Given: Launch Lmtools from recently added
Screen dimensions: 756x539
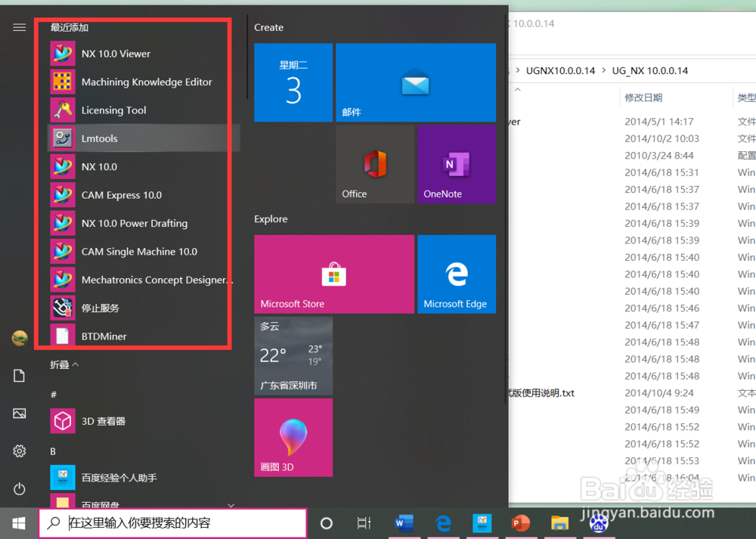Looking at the screenshot, I should coord(144,138).
